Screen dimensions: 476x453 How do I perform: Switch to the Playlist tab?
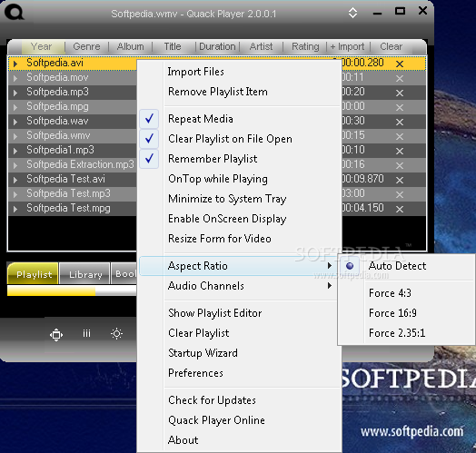34,274
